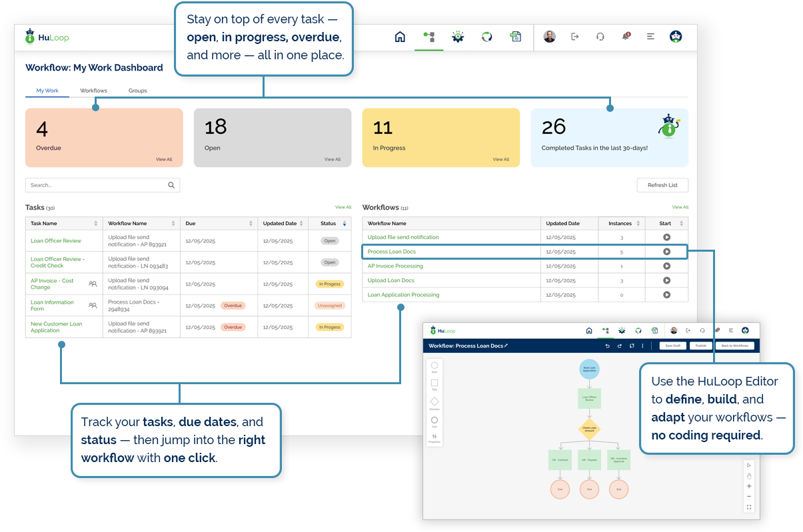Select the Check Loan Amount decision node

pyautogui.click(x=589, y=429)
